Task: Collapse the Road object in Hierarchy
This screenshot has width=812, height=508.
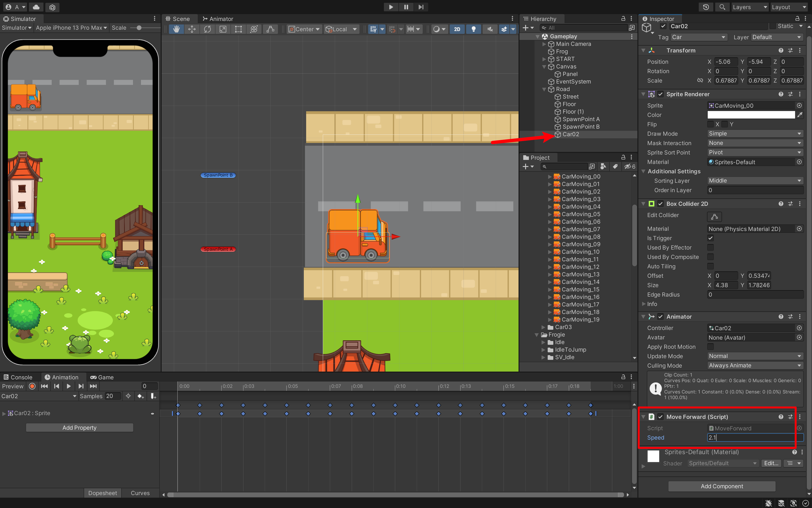Action: [544, 89]
